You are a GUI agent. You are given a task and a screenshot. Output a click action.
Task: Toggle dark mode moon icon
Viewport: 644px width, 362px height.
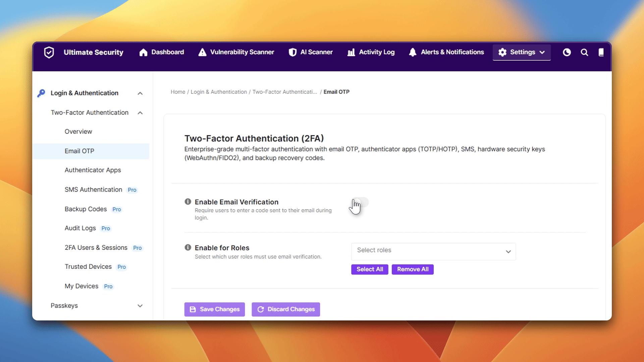(567, 52)
